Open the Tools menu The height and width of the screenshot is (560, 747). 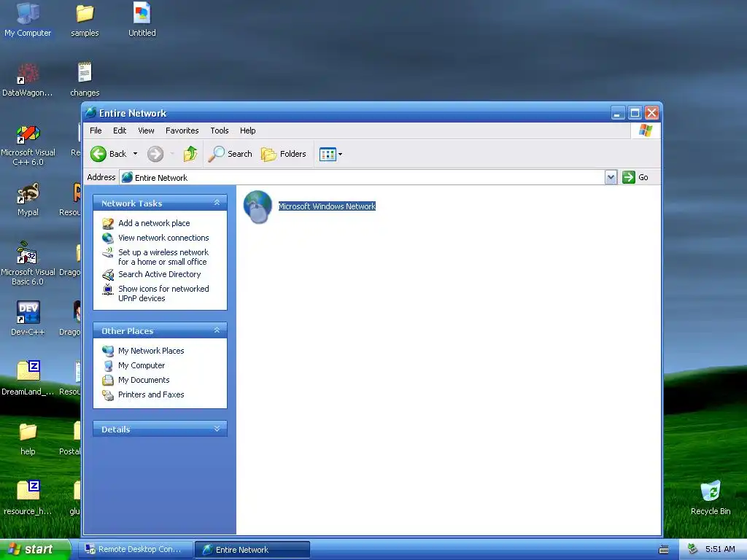click(x=220, y=131)
